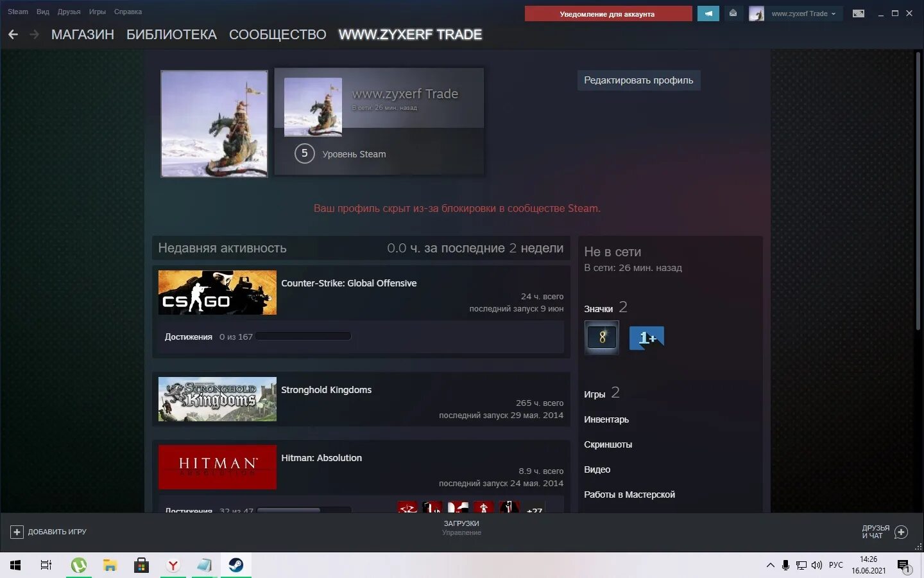The width and height of the screenshot is (924, 578).
Task: Open the Windows Start menu
Action: (x=15, y=565)
